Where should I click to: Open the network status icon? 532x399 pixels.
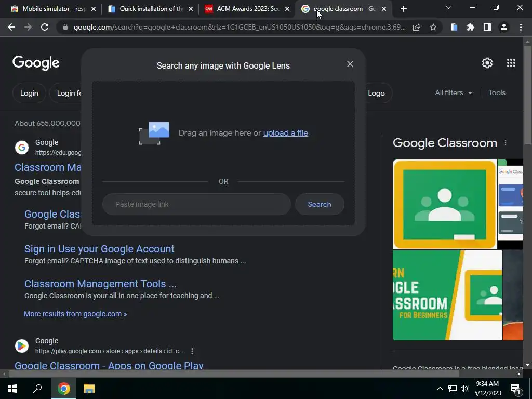[453, 389]
